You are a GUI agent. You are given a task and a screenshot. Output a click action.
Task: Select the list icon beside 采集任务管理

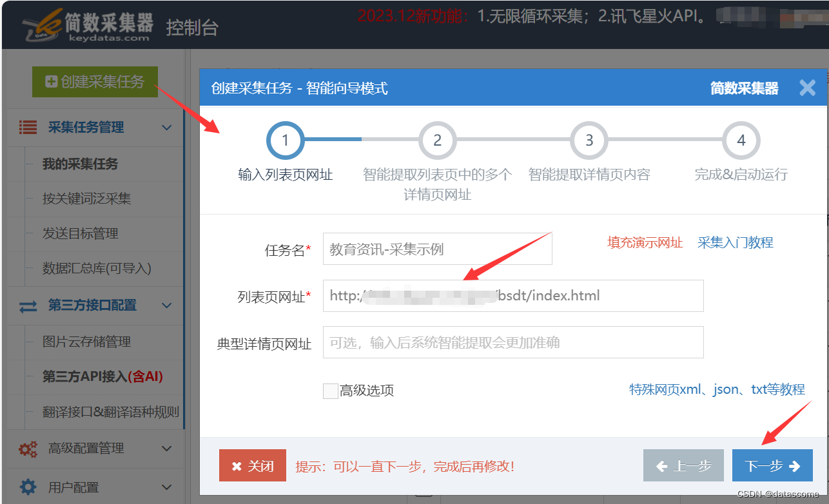point(27,127)
